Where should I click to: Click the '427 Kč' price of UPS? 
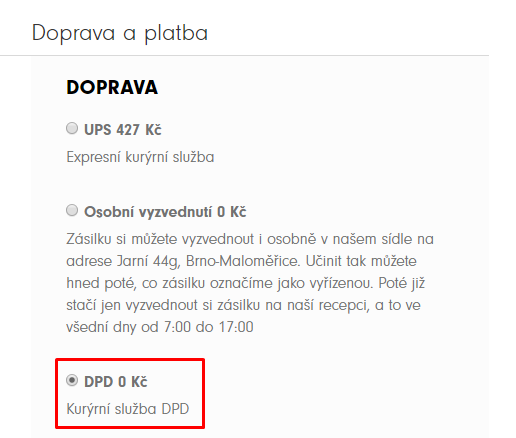(x=139, y=130)
